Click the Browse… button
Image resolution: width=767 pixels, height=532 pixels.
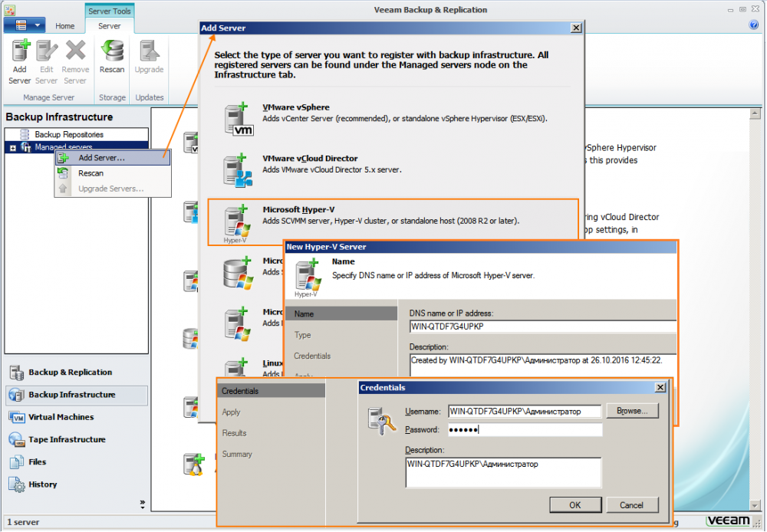tap(632, 411)
